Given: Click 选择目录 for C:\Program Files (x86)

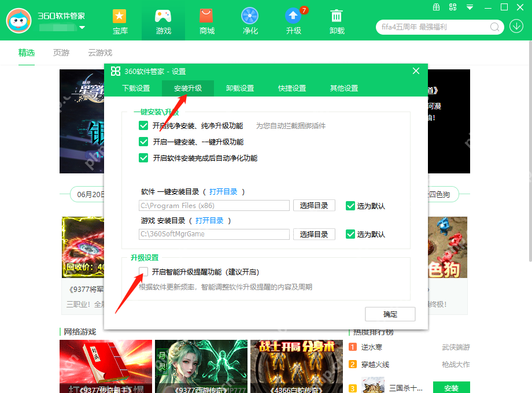Looking at the screenshot, I should 314,206.
